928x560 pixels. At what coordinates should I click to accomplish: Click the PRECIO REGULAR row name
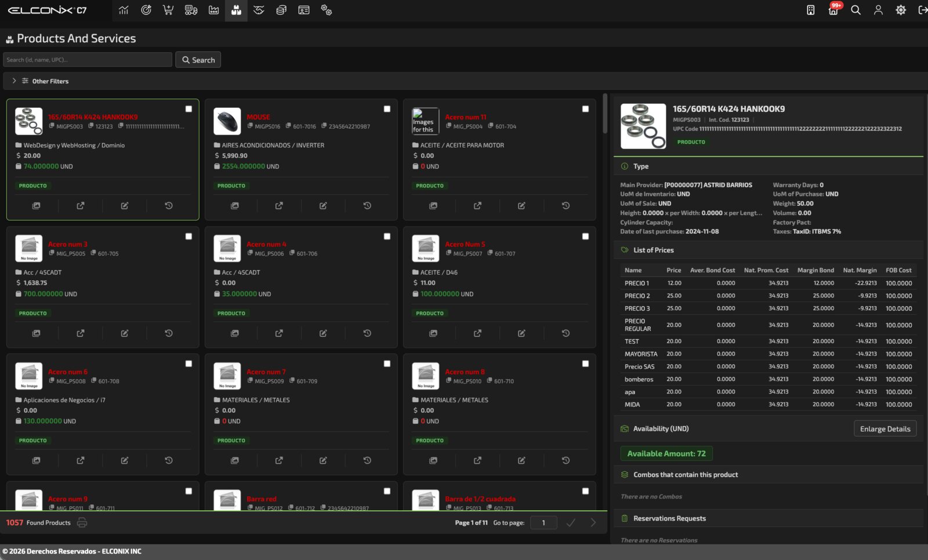[637, 325]
